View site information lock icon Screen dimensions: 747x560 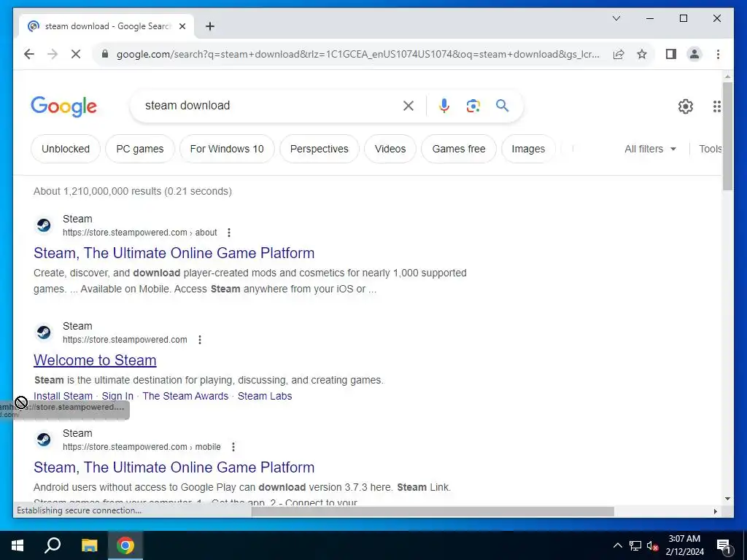(105, 54)
